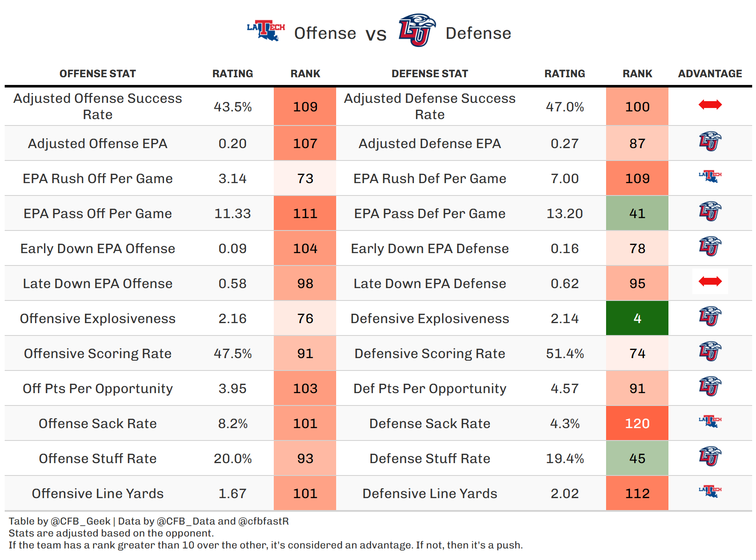The height and width of the screenshot is (560, 756).
Task: Click the push arrow in Late Down EPA row
Action: pos(710,281)
